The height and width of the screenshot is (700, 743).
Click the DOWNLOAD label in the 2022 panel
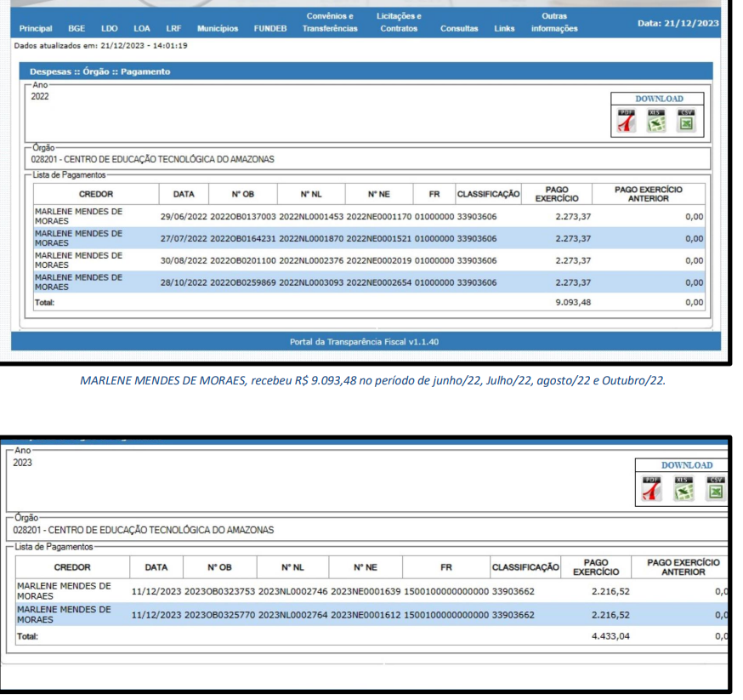pyautogui.click(x=659, y=99)
